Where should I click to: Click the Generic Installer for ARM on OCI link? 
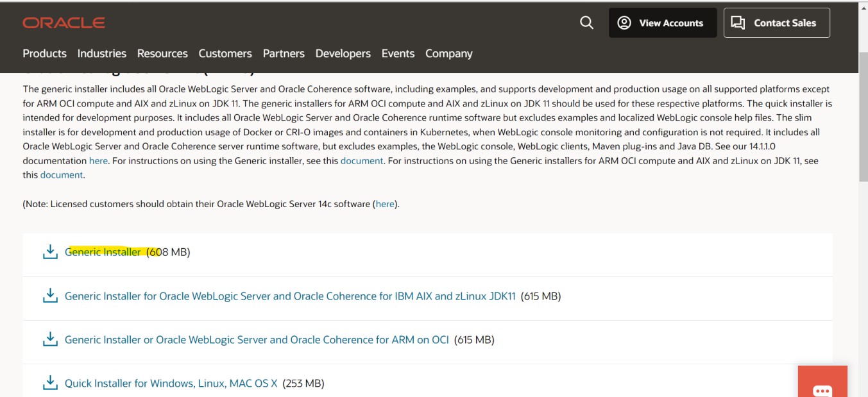257,340
